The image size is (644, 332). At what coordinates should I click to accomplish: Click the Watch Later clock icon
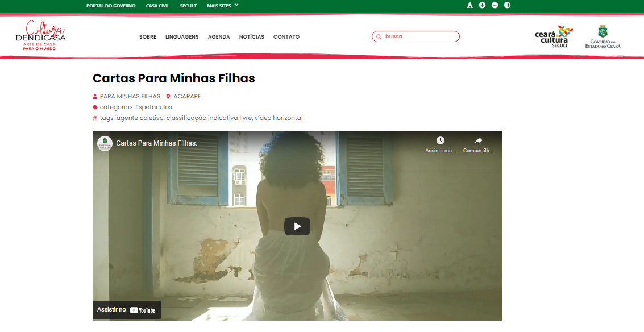(441, 141)
